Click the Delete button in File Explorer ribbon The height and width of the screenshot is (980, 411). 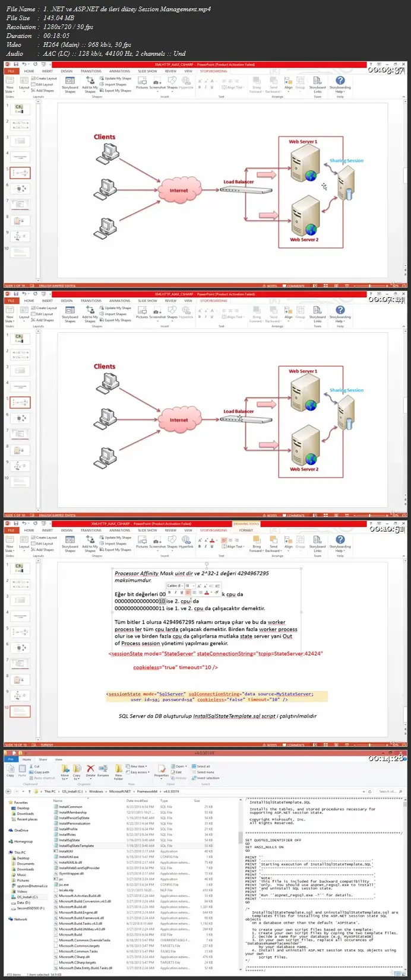[90, 771]
